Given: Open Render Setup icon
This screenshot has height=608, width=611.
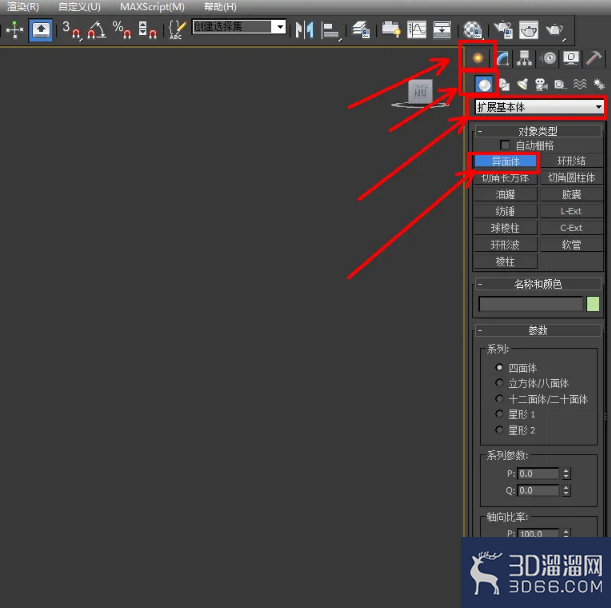Looking at the screenshot, I should click(503, 30).
